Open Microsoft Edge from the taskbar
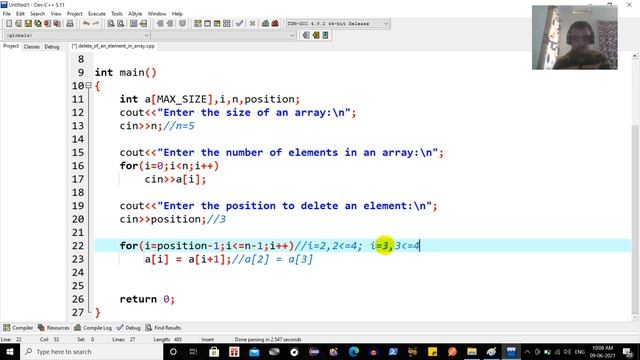This screenshot has height=360, width=640. [x=353, y=351]
